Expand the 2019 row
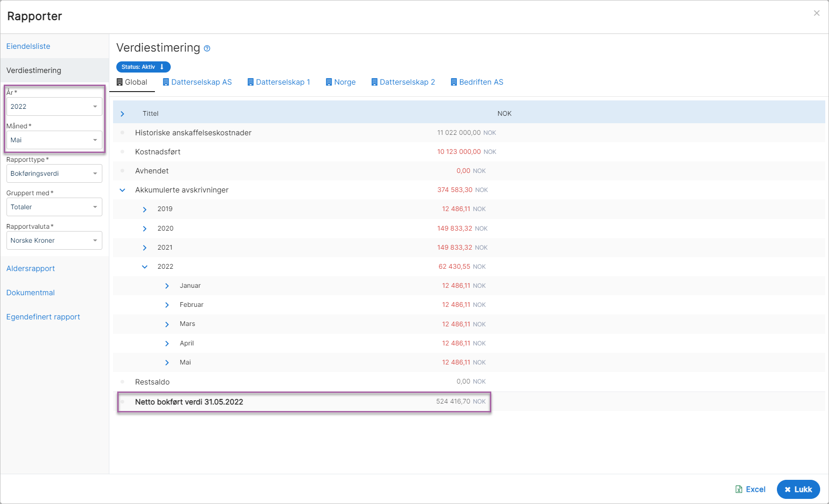Image resolution: width=829 pixels, height=504 pixels. coord(145,209)
